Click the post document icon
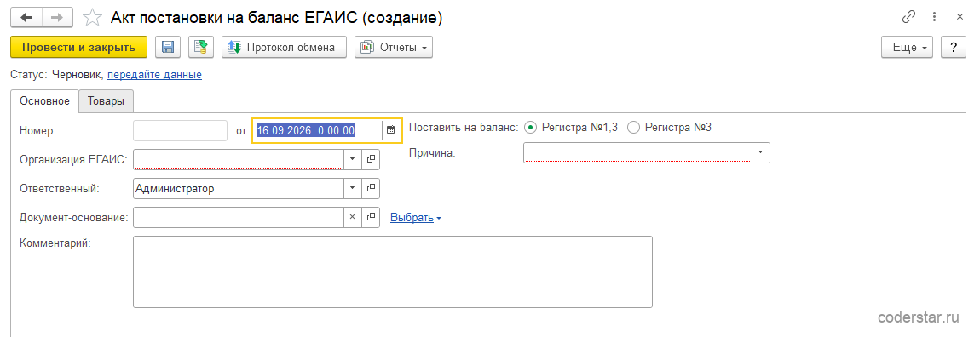Viewport: 980px width, 337px height. click(x=201, y=47)
